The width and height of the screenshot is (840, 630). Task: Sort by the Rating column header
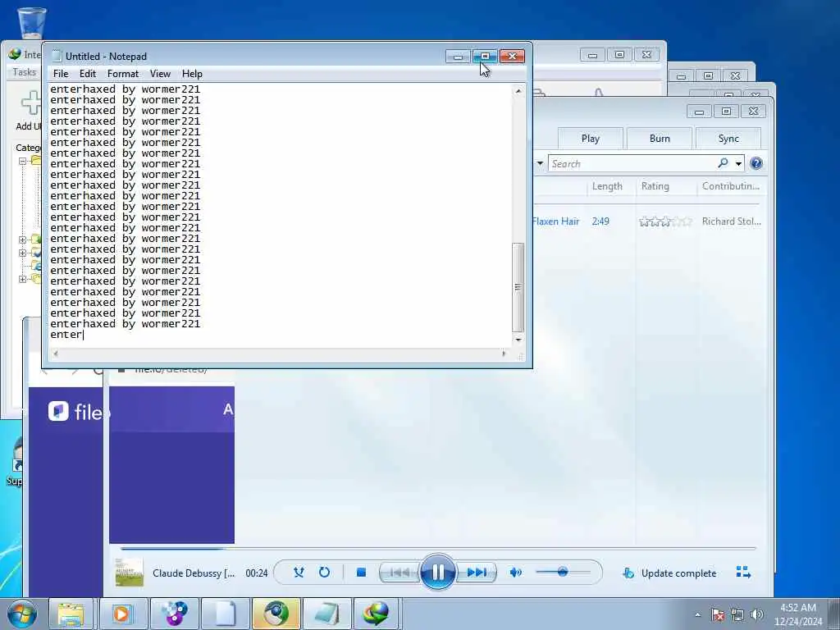tap(655, 186)
